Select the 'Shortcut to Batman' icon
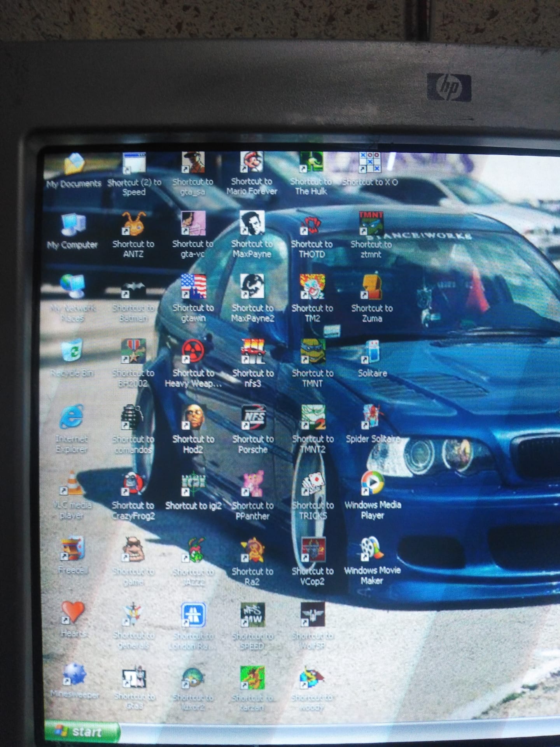The height and width of the screenshot is (747, 560). click(x=133, y=288)
